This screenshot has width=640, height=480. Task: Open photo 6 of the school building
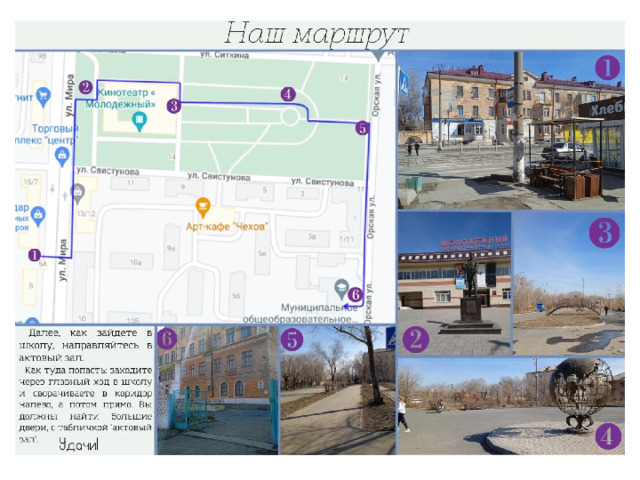pos(217,390)
